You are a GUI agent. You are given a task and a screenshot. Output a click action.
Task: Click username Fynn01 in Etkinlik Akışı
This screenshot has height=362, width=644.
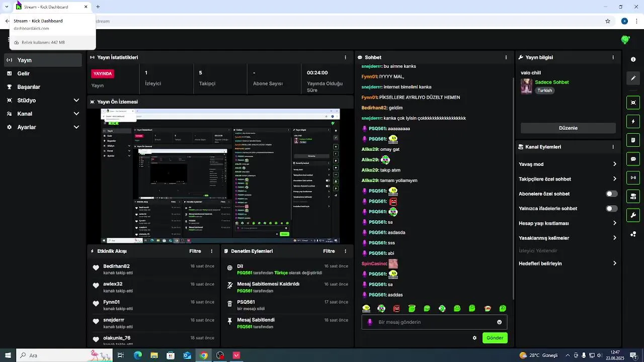click(x=112, y=302)
